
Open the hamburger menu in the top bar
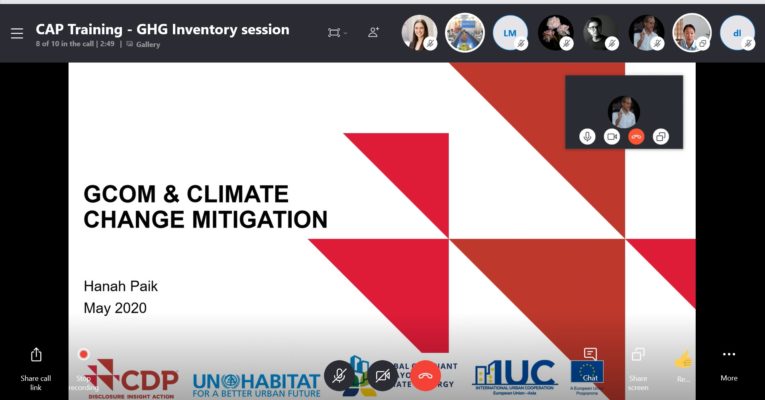(17, 33)
